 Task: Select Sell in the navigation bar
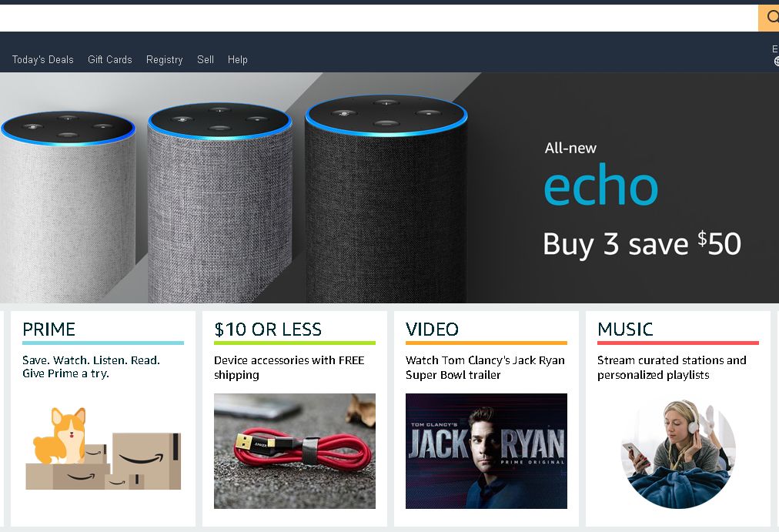click(x=206, y=59)
